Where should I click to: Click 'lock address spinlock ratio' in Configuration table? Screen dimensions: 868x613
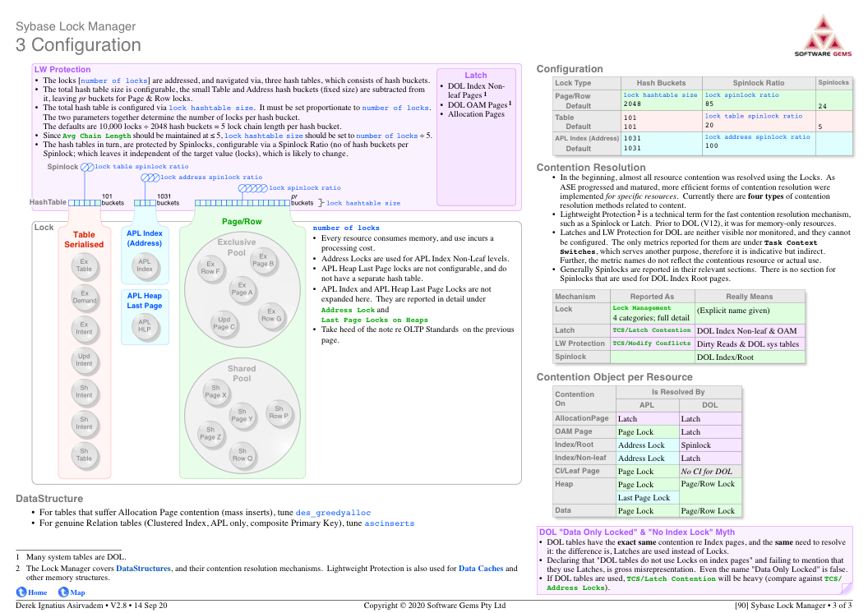click(757, 137)
